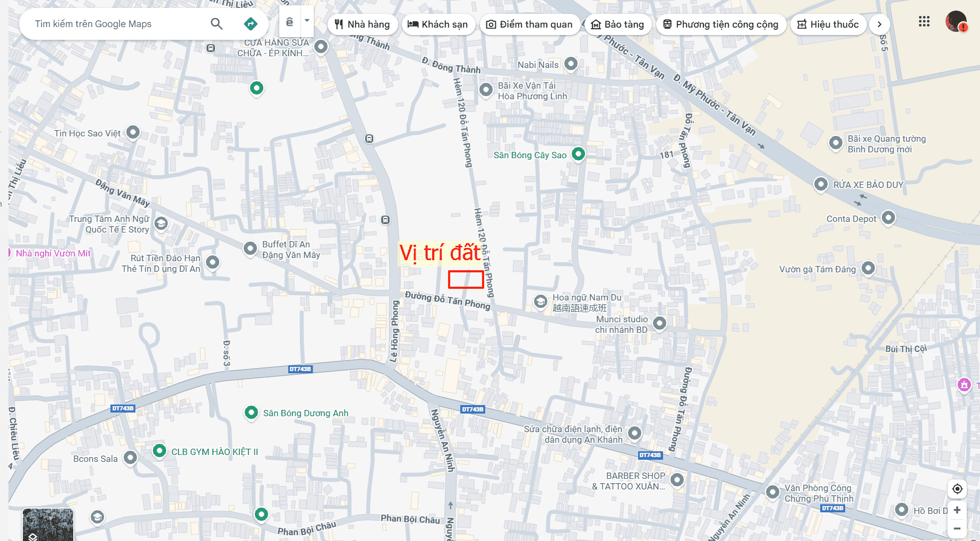Click the search magnifier icon
Screen dimensions: 980x541
217,23
